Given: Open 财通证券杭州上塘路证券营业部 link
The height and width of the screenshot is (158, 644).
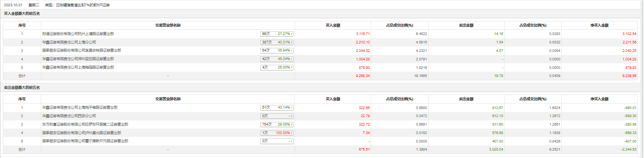Looking at the screenshot, I should 78,34.
